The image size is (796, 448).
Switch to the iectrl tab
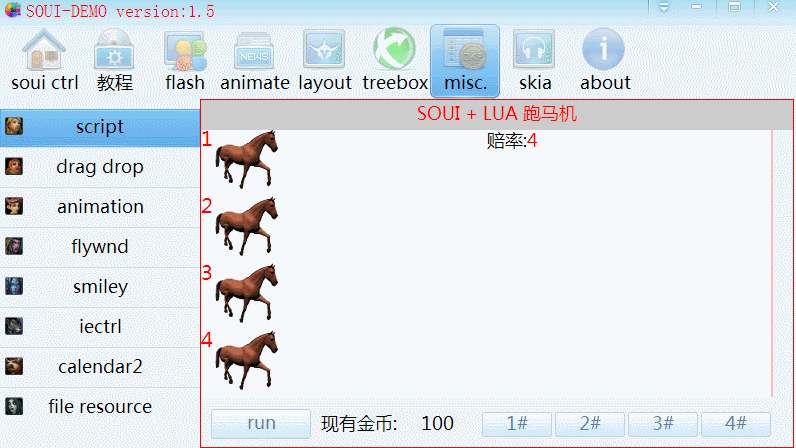coord(100,327)
